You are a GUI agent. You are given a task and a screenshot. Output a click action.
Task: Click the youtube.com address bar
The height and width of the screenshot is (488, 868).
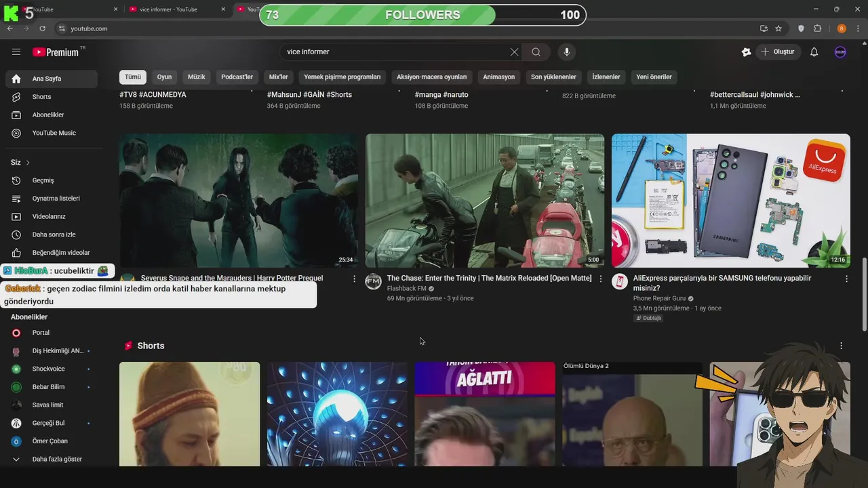tap(407, 28)
